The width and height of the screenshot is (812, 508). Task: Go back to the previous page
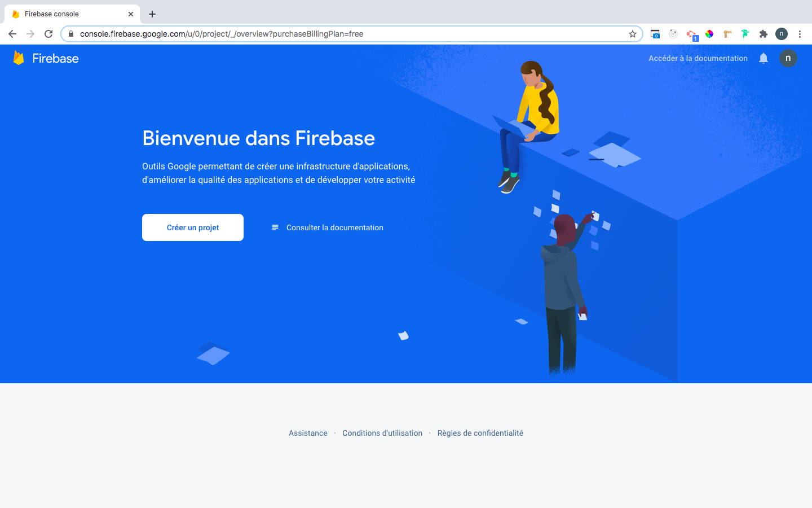[12, 34]
